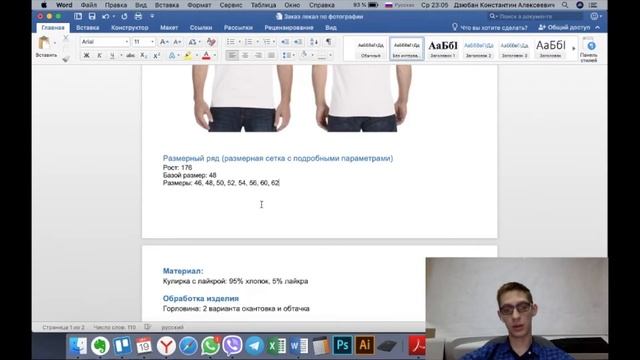Open the styles pane (Панель стилей)
Image resolution: width=640 pixels, height=360 pixels.
[589, 50]
